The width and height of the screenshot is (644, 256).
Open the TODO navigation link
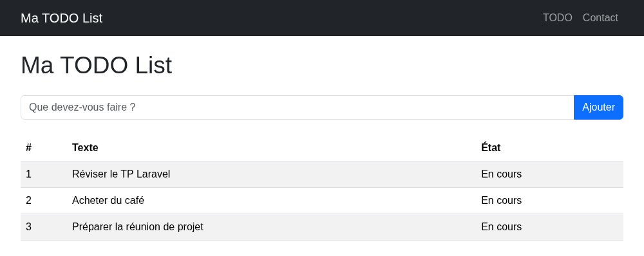click(557, 17)
